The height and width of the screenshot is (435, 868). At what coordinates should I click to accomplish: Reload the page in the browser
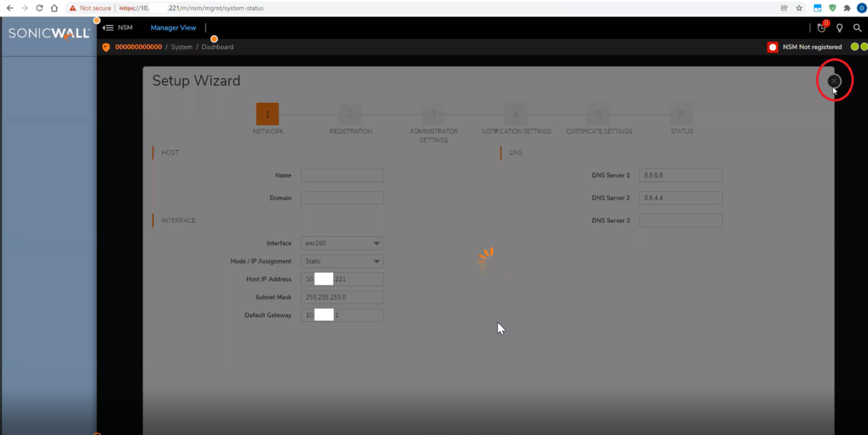click(39, 8)
